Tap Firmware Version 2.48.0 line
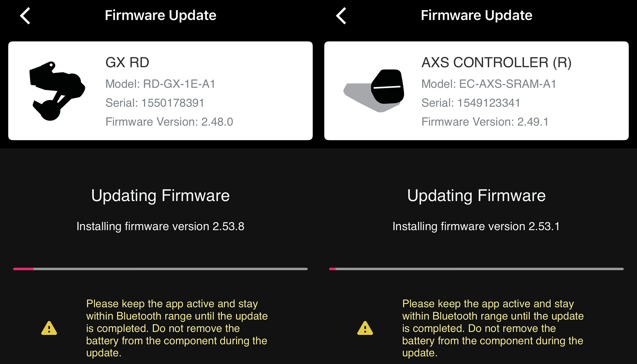The image size is (637, 364). 169,122
